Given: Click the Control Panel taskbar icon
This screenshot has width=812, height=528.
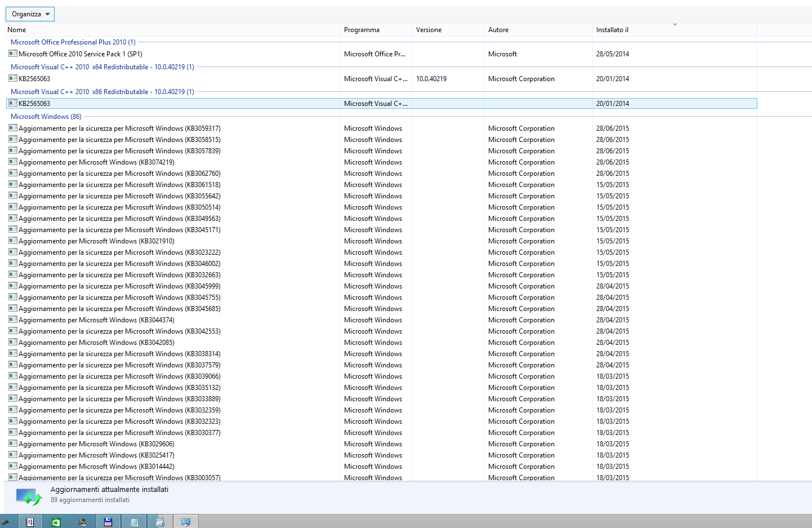Looking at the screenshot, I should coord(185,522).
